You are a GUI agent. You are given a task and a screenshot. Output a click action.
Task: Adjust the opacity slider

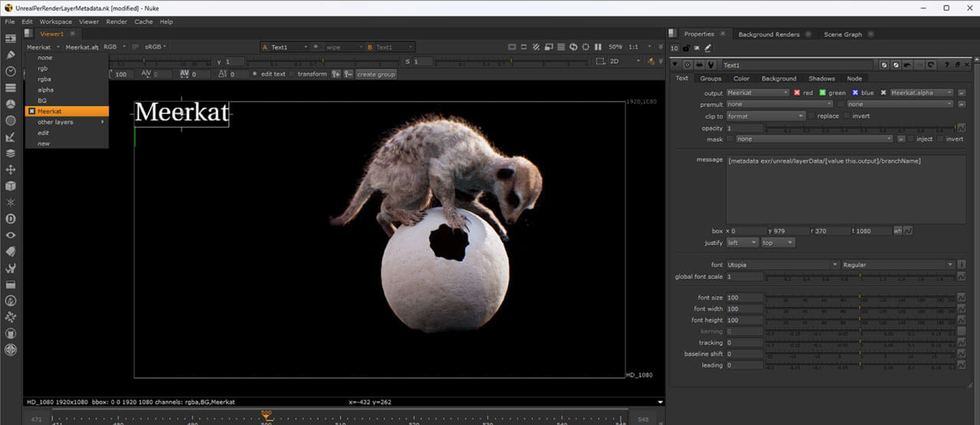click(x=860, y=128)
